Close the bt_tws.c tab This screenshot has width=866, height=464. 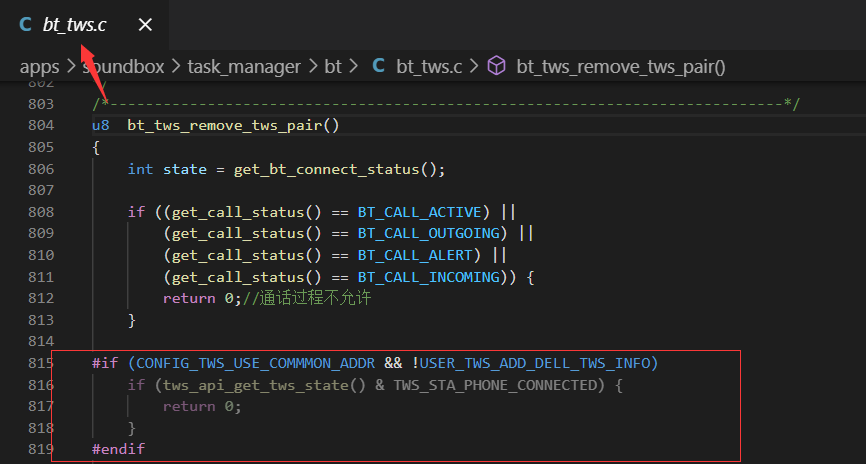(145, 25)
